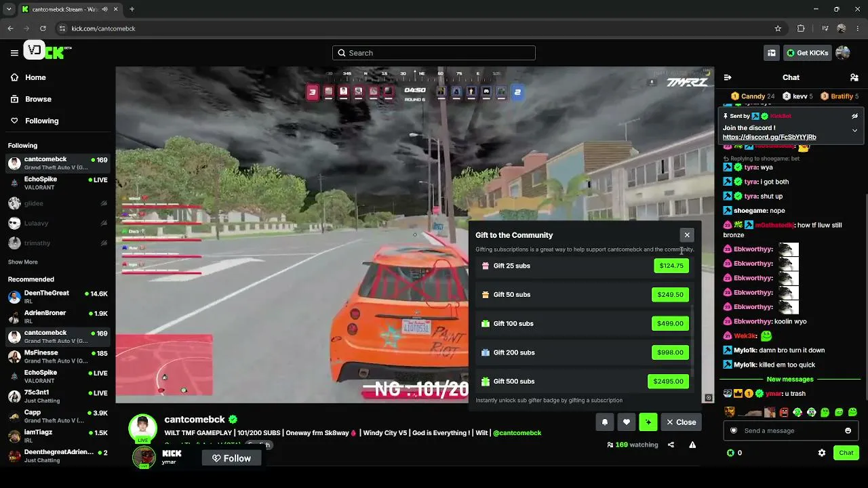Toggle the green gift subs sparkle button
This screenshot has height=488, width=868.
(x=648, y=422)
